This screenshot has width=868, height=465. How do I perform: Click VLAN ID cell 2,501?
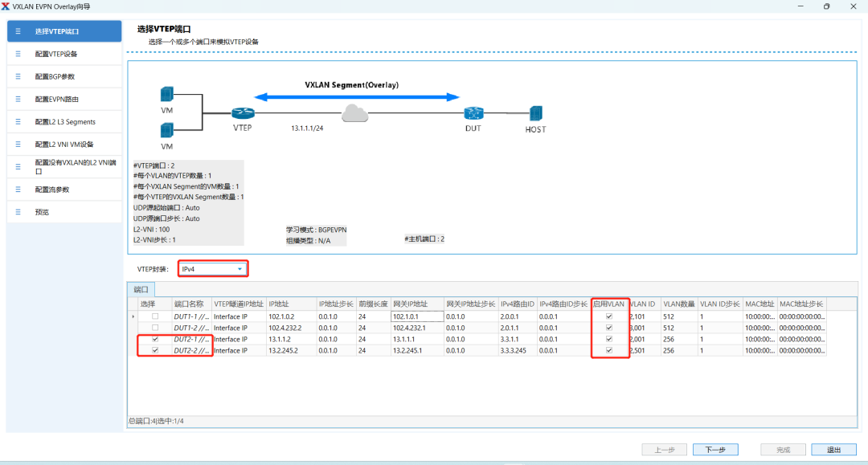coord(645,350)
